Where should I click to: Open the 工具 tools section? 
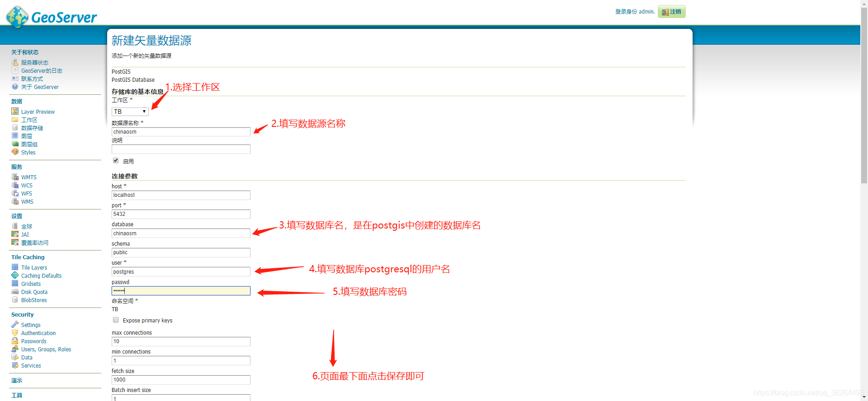click(x=17, y=396)
